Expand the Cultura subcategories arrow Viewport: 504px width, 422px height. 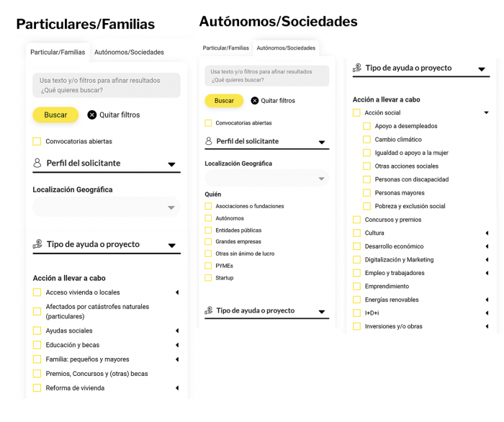487,233
